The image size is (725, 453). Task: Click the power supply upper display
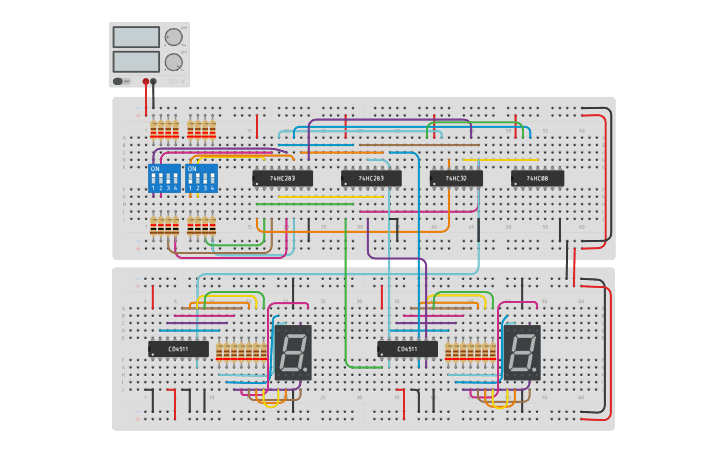point(136,37)
